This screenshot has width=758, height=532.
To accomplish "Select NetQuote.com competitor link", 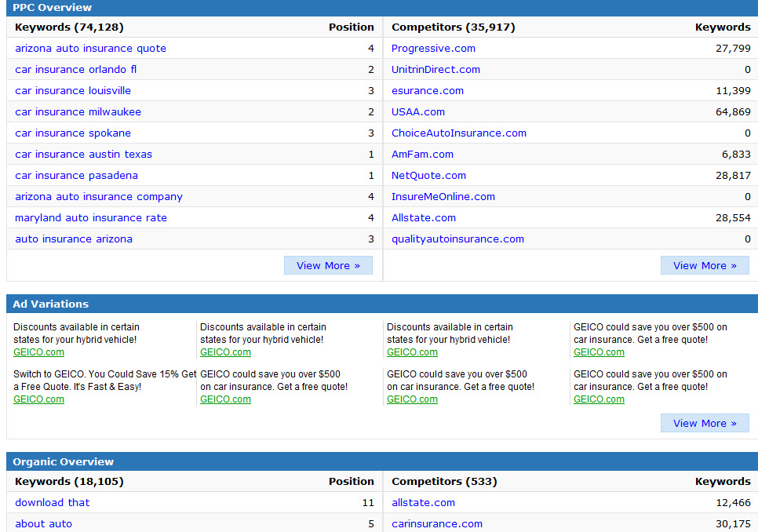I will [x=428, y=176].
